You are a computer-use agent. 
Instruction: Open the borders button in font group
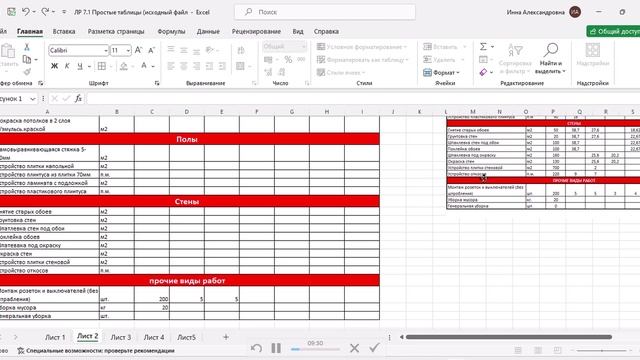[x=102, y=66]
